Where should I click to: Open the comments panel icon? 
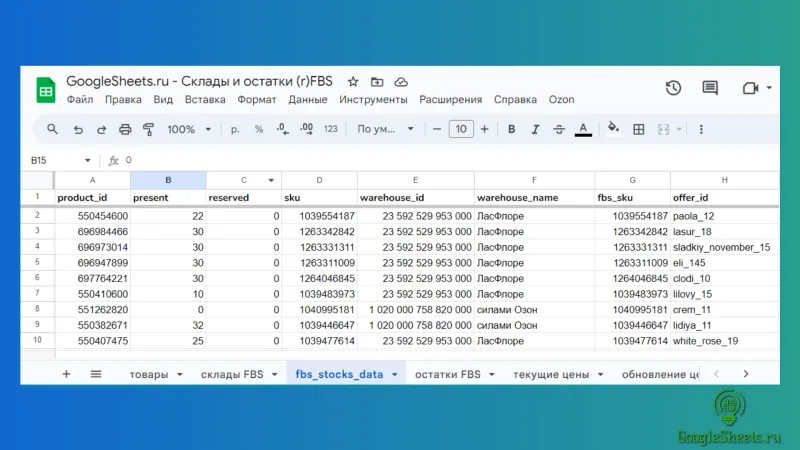point(710,88)
